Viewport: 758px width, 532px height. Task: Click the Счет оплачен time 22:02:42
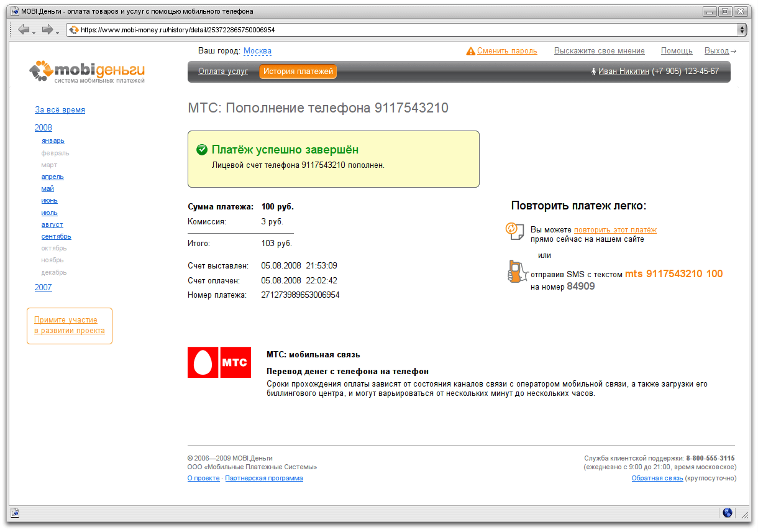pos(322,281)
